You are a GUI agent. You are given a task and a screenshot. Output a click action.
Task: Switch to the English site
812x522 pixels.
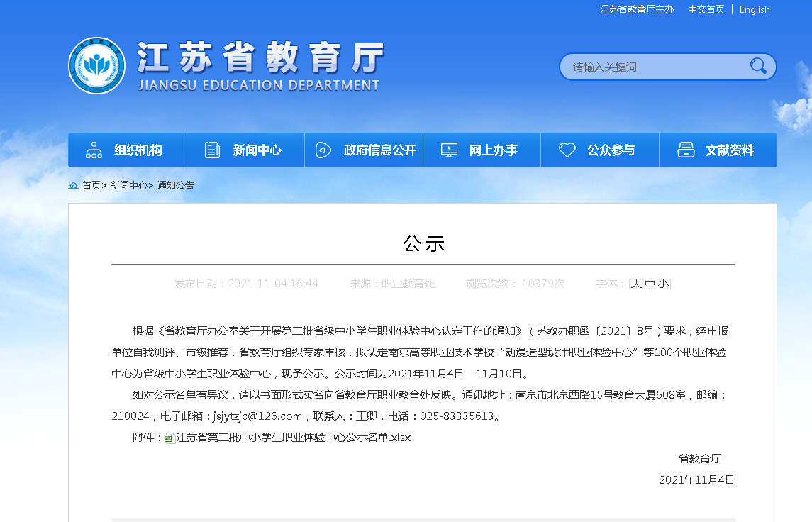(755, 9)
